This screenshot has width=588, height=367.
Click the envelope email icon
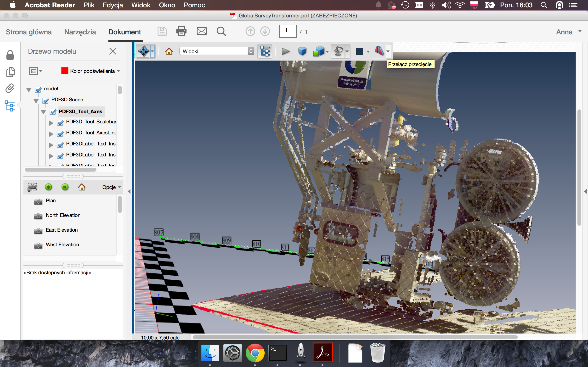pos(201,31)
